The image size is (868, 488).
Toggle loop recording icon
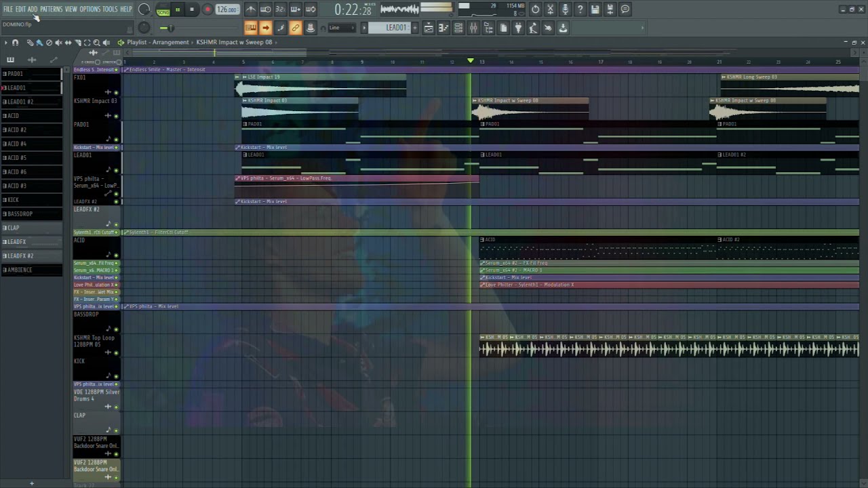[x=311, y=9]
